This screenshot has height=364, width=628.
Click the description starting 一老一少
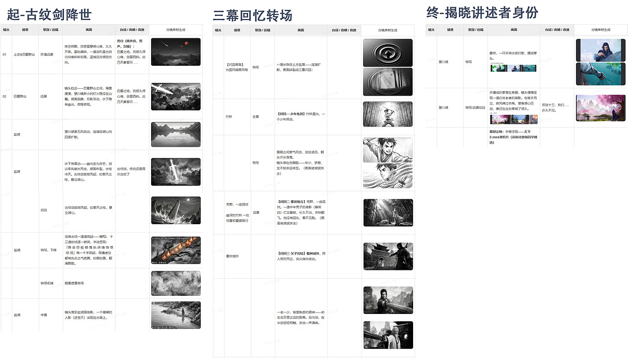pos(301,317)
